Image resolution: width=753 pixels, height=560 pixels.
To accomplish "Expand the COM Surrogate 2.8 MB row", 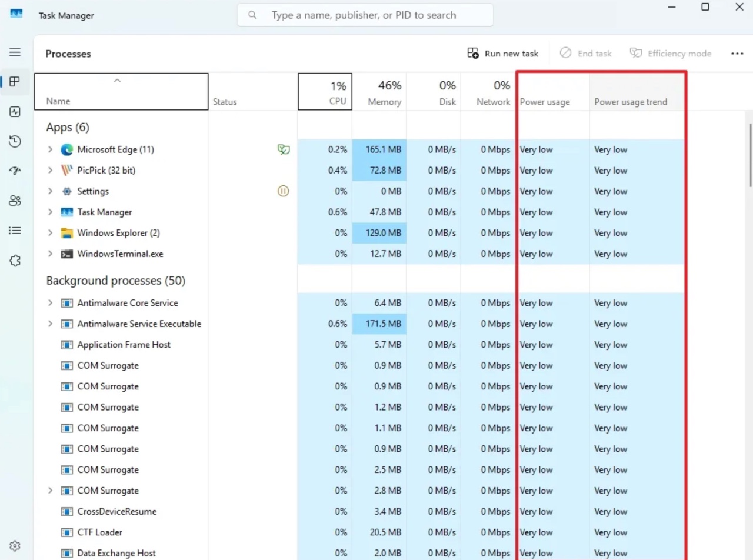I will 50,491.
